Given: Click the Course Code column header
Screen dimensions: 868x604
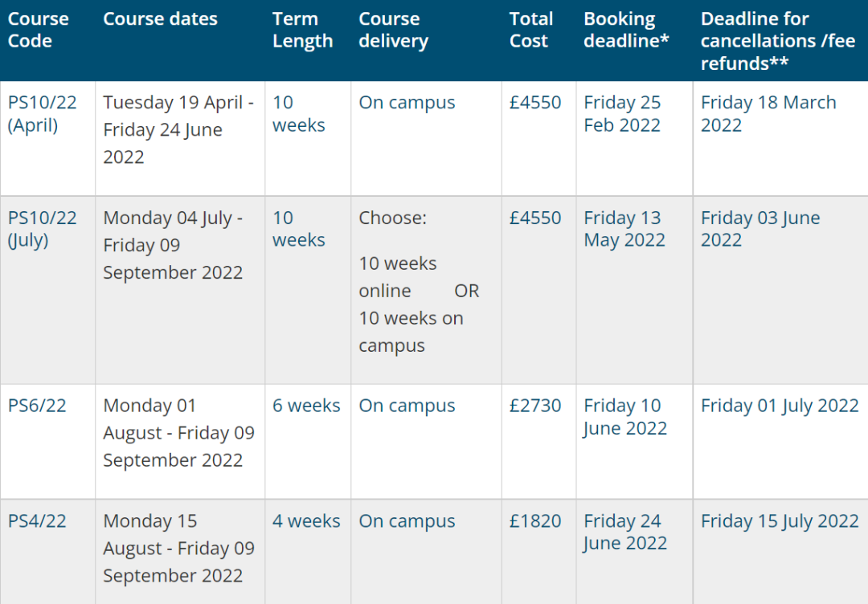Looking at the screenshot, I should pyautogui.click(x=39, y=30).
